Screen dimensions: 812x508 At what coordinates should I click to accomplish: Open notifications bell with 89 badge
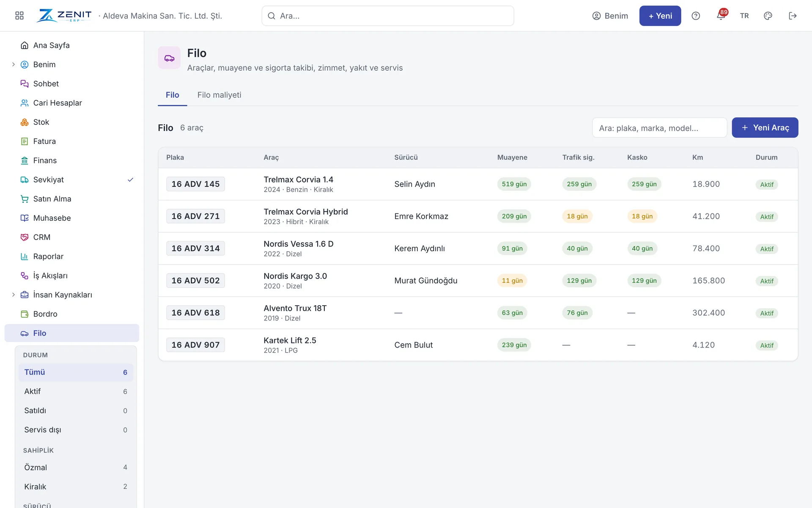[721, 16]
